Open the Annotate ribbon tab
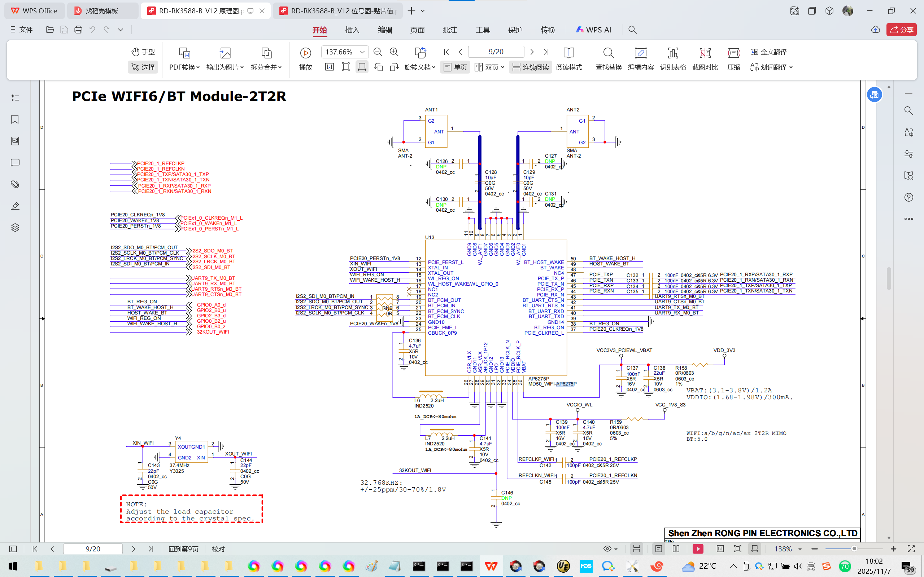924x577 pixels. [450, 30]
